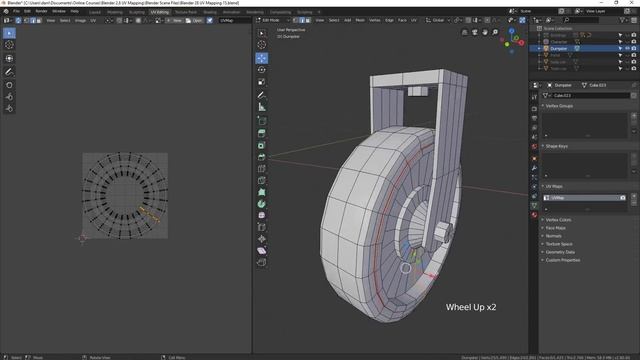640x360 pixels.
Task: Select the UV editor Grab tool
Action: click(x=9, y=85)
